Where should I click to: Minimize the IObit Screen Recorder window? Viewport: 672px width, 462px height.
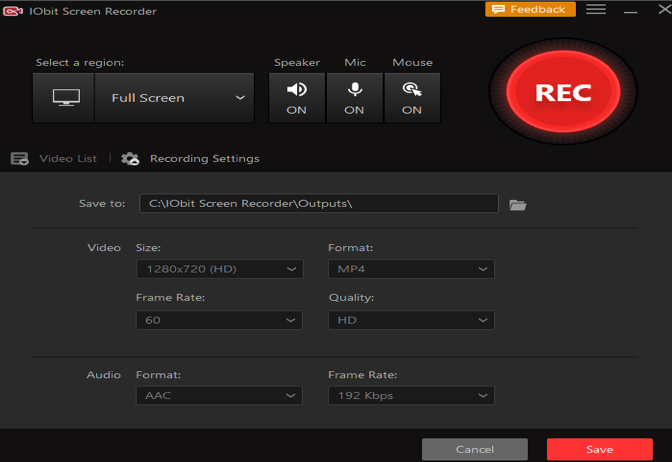(x=630, y=10)
